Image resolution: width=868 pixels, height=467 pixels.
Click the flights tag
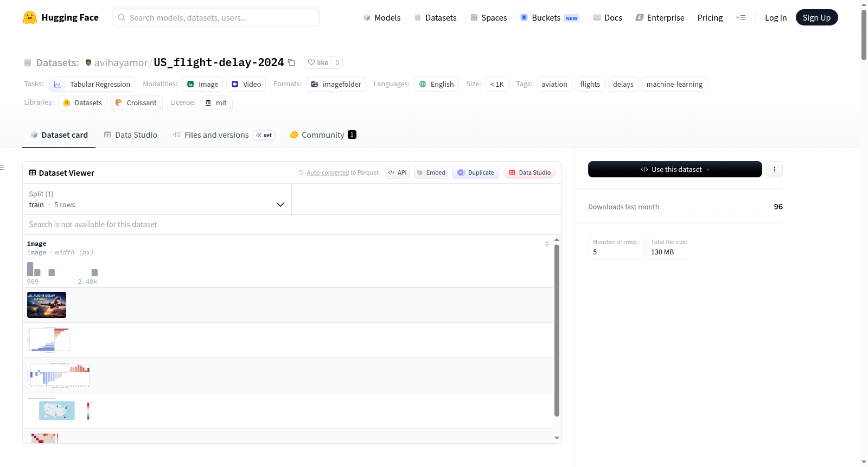tap(590, 84)
